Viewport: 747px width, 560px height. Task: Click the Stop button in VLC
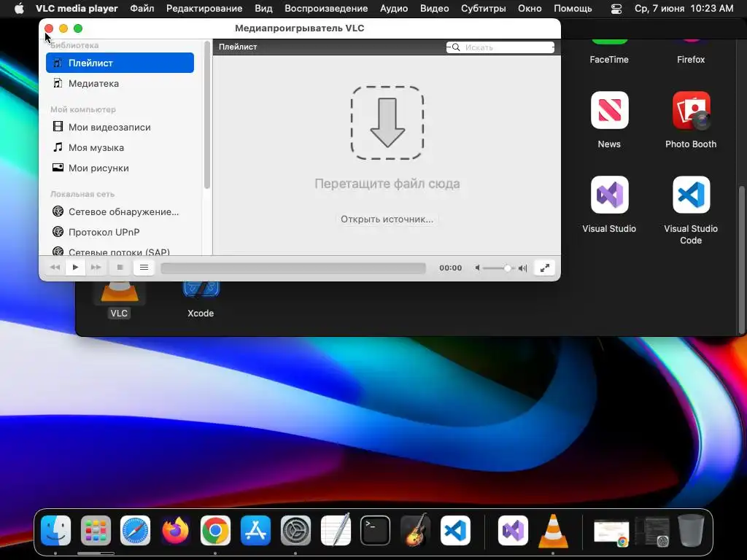[120, 268]
